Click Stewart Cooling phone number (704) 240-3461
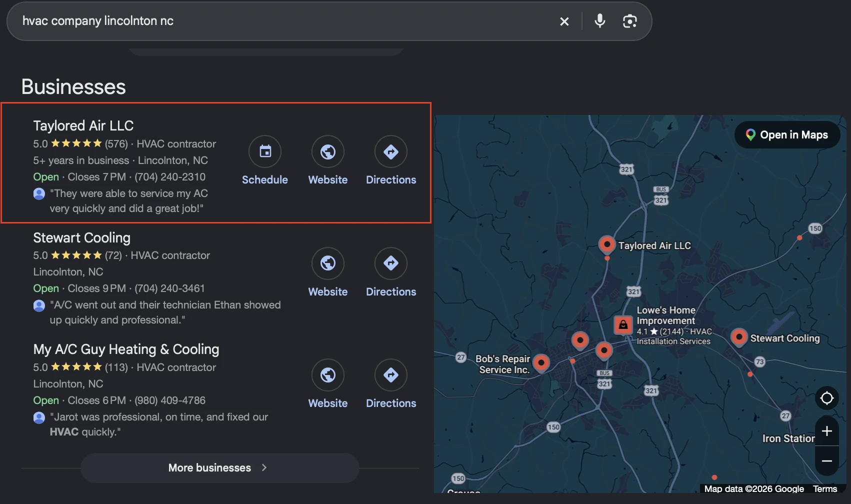This screenshot has width=851, height=504. coord(169,288)
